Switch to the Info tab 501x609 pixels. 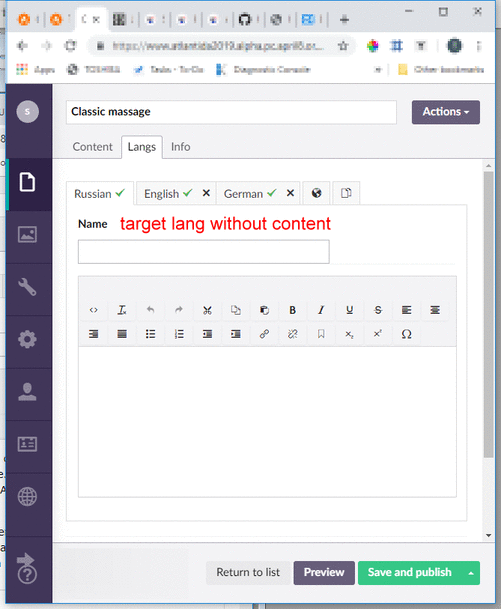[x=181, y=147]
